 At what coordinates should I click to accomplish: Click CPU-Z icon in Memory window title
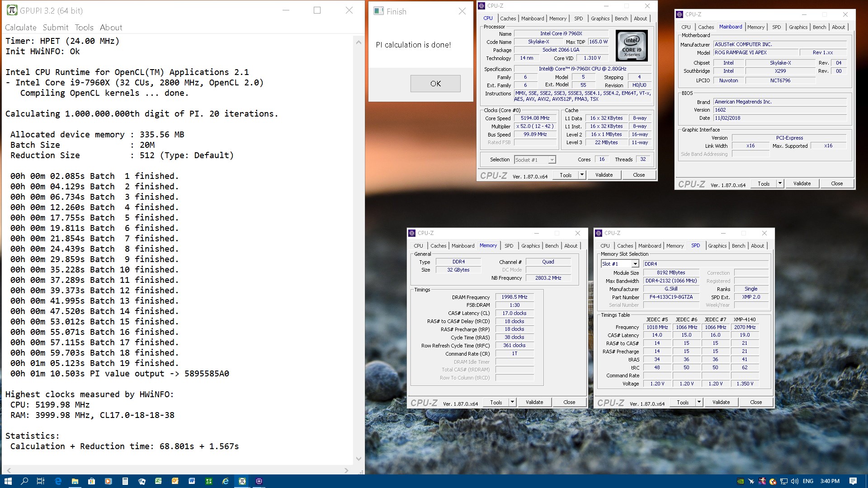[412, 233]
